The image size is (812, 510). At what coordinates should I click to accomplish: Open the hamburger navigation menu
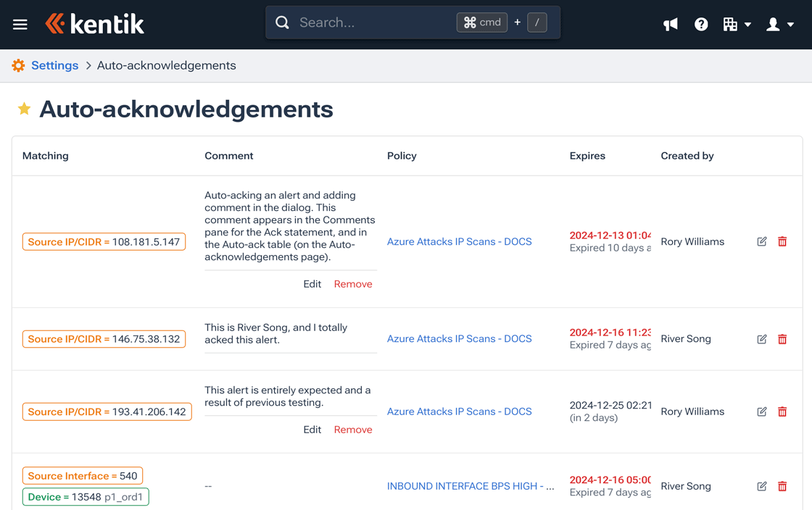(x=20, y=25)
